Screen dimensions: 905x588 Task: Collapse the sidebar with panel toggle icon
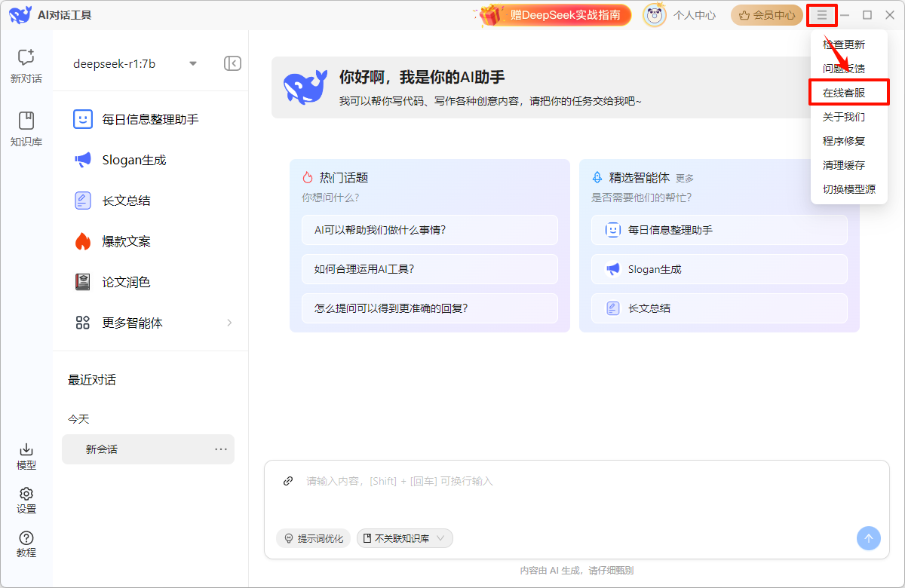[x=232, y=63]
